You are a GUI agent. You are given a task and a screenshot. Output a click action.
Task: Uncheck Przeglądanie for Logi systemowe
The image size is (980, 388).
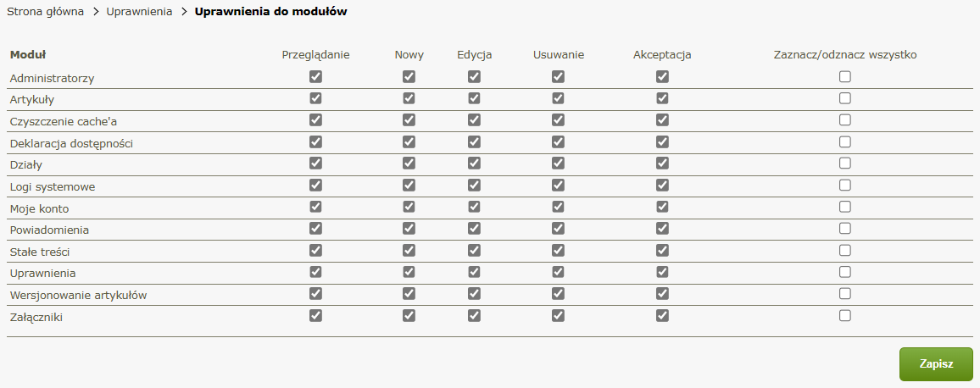pyautogui.click(x=315, y=185)
